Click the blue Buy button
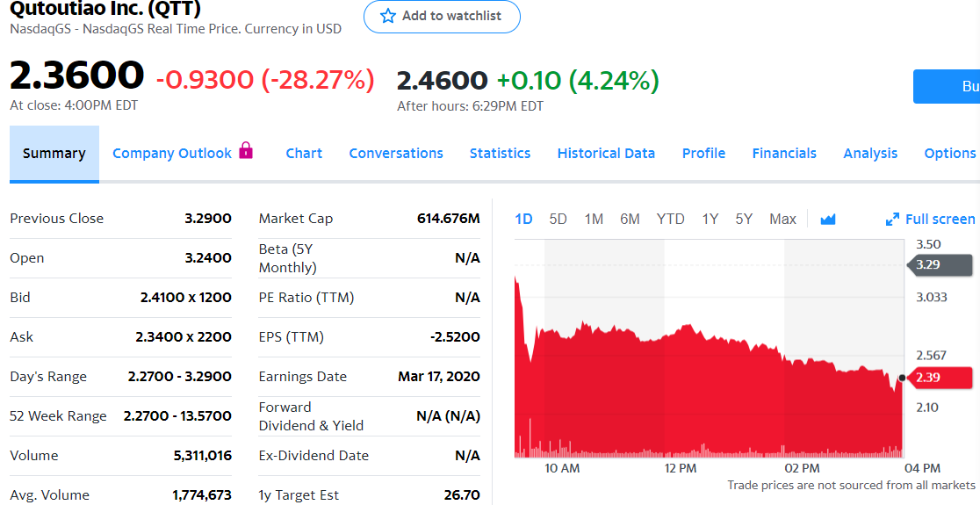 948,86
